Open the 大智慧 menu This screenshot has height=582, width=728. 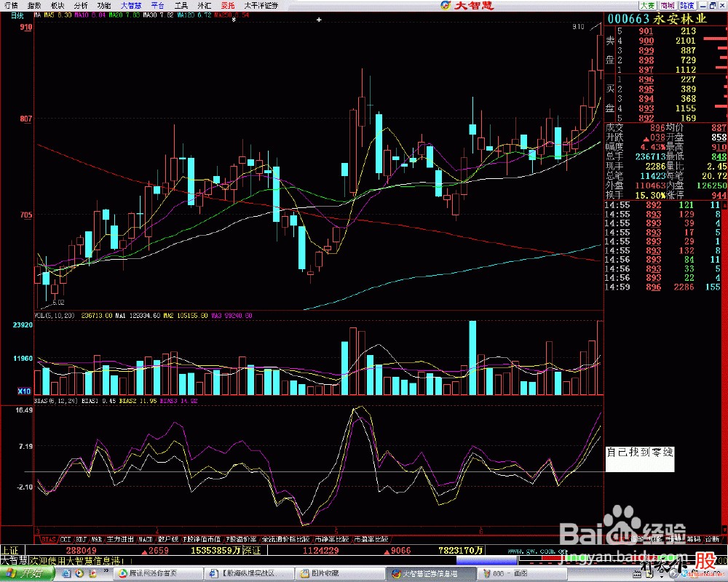[x=130, y=6]
